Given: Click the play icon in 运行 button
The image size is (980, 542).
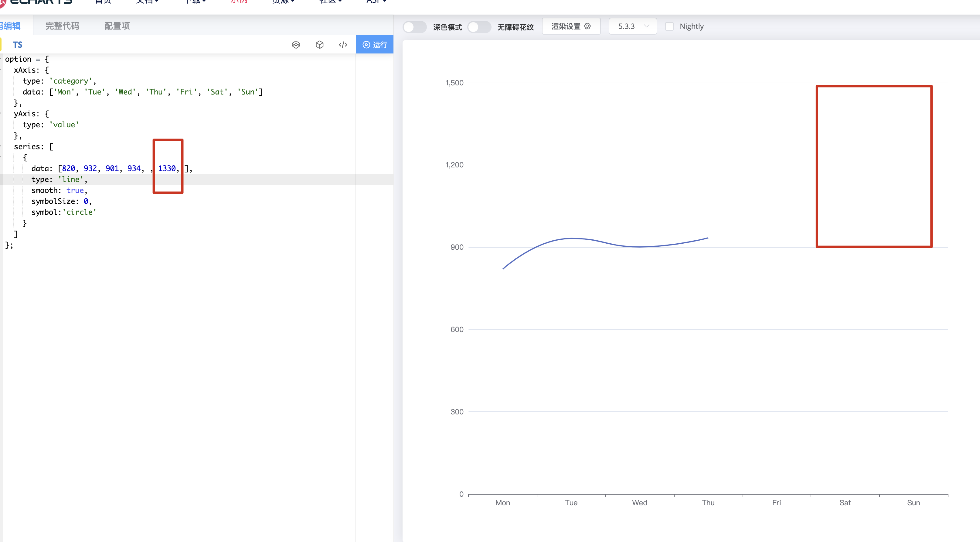Looking at the screenshot, I should tap(366, 45).
